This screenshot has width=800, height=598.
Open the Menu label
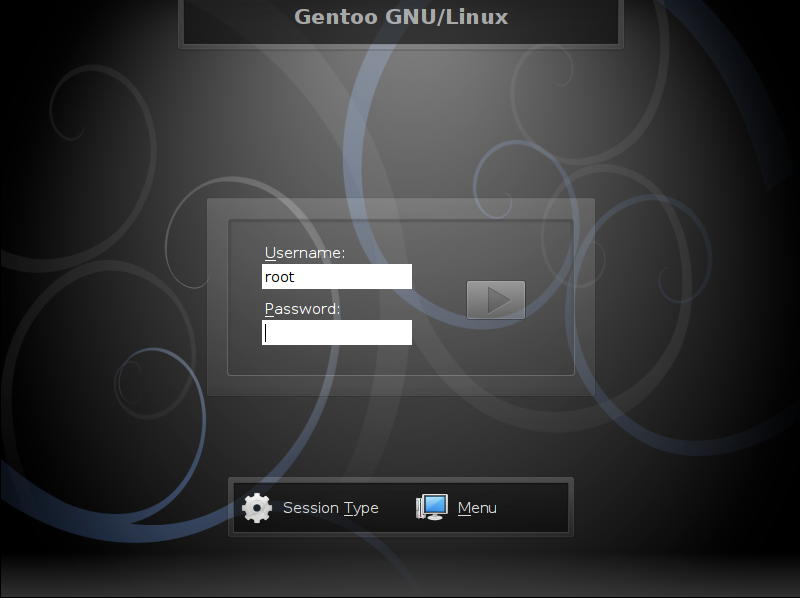(477, 508)
